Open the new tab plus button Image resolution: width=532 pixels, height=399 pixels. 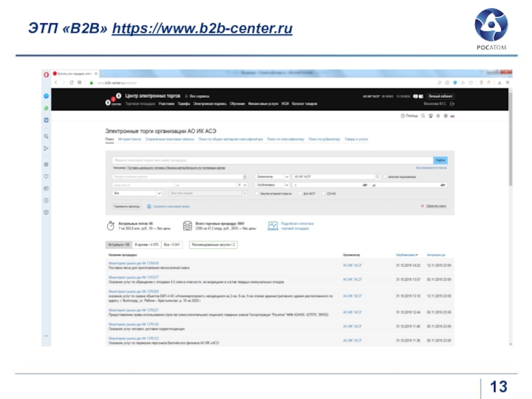tap(103, 74)
